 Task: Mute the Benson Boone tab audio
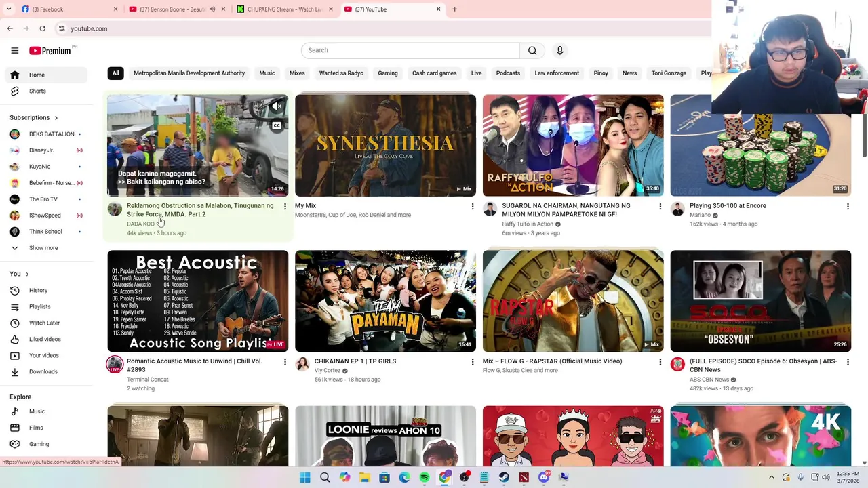[x=212, y=9]
